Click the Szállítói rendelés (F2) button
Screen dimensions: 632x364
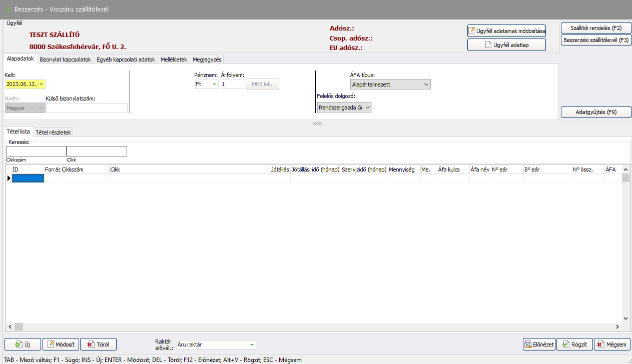click(596, 28)
